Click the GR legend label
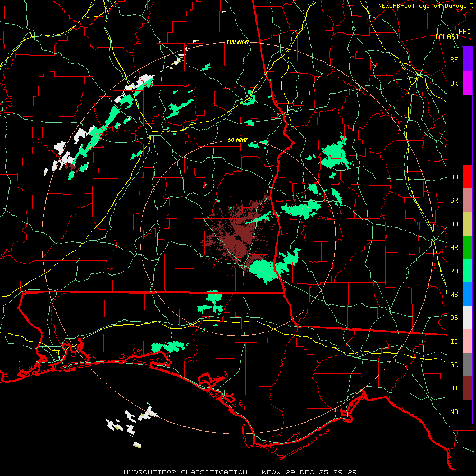This screenshot has height=476, width=476. [454, 200]
